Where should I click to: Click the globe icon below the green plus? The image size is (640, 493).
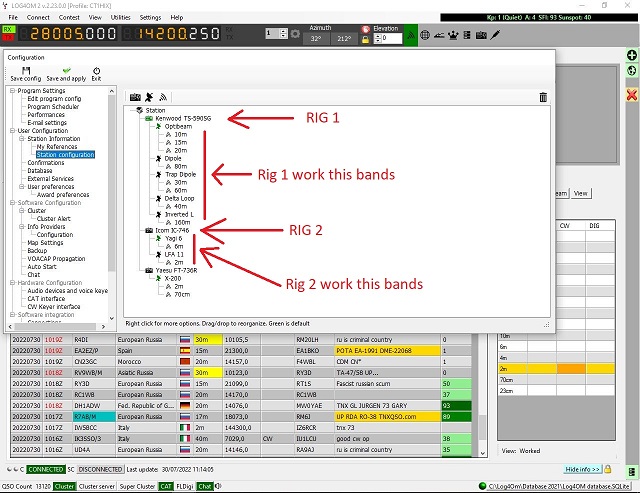point(631,71)
